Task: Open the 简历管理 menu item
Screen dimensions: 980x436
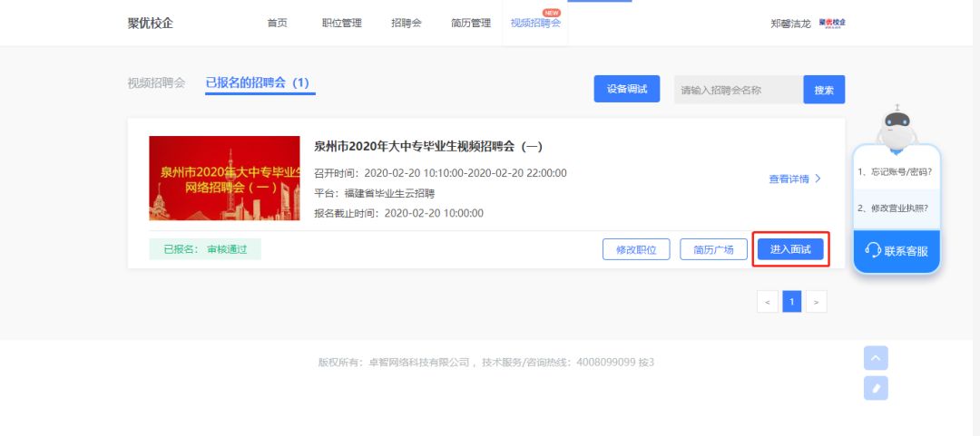Action: [470, 23]
